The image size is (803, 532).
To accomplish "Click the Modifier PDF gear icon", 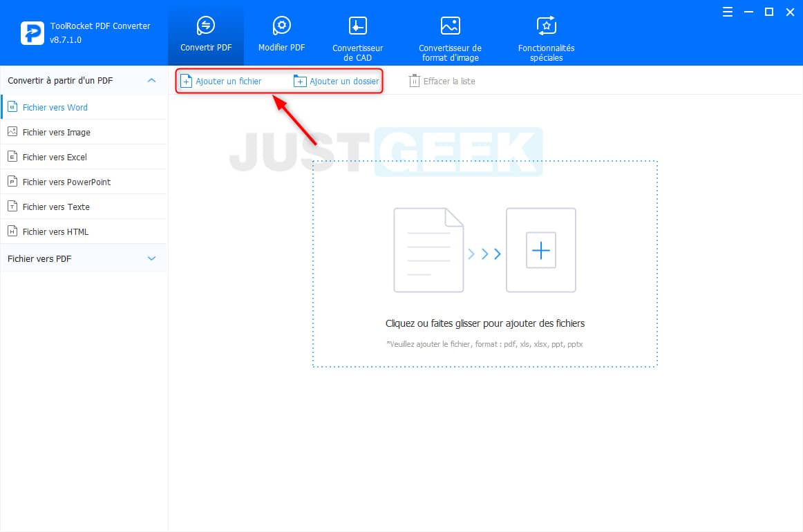I will pyautogui.click(x=282, y=25).
